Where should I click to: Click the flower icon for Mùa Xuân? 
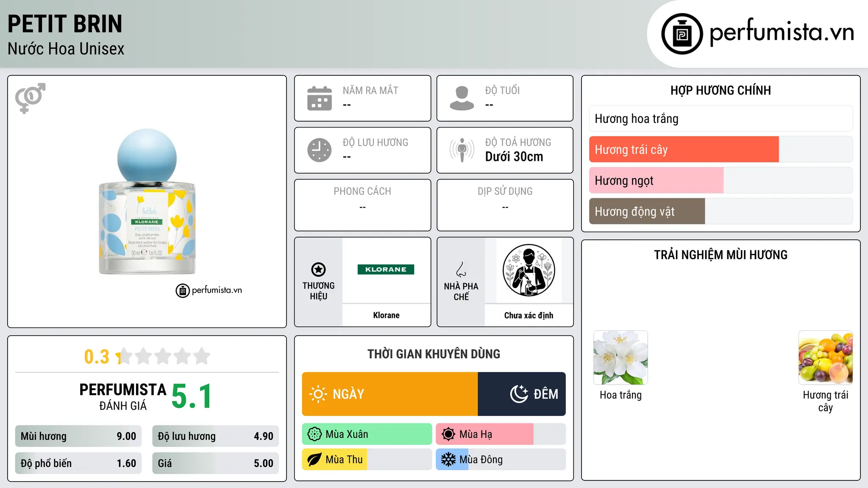point(314,434)
